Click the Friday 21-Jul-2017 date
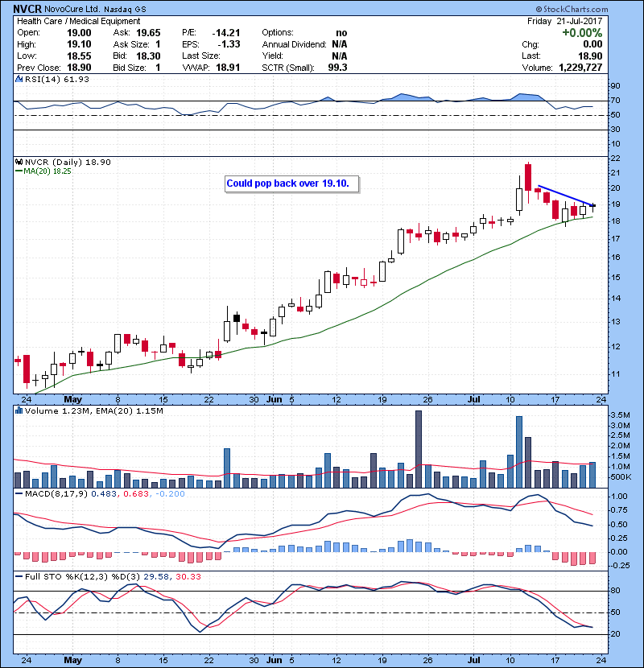 (x=565, y=21)
